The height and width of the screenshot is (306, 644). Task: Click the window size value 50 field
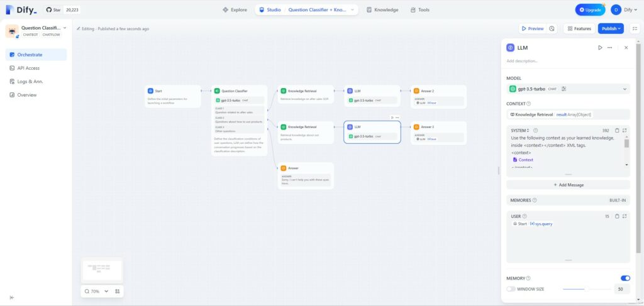pos(622,289)
